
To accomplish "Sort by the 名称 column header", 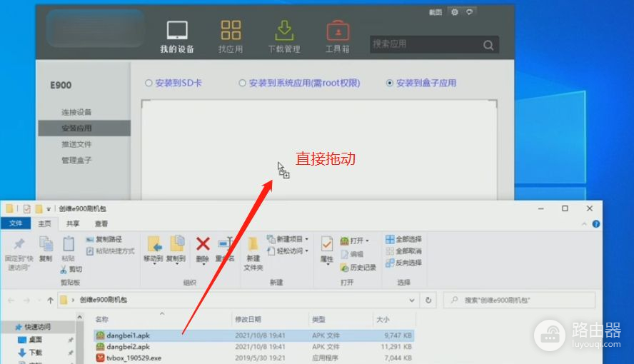I will [x=102, y=319].
